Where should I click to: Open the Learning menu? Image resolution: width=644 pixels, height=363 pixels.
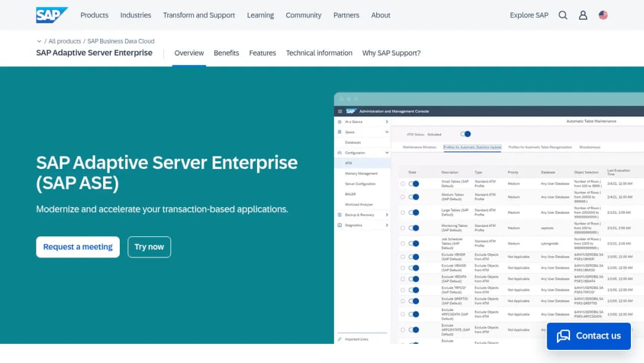tap(261, 15)
